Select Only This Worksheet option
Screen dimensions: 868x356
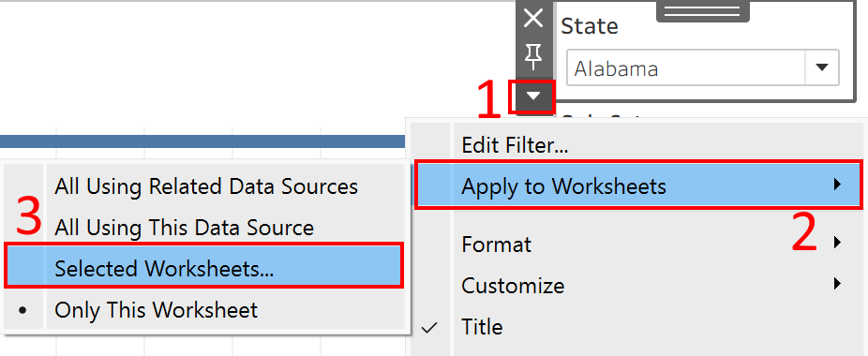(205, 309)
